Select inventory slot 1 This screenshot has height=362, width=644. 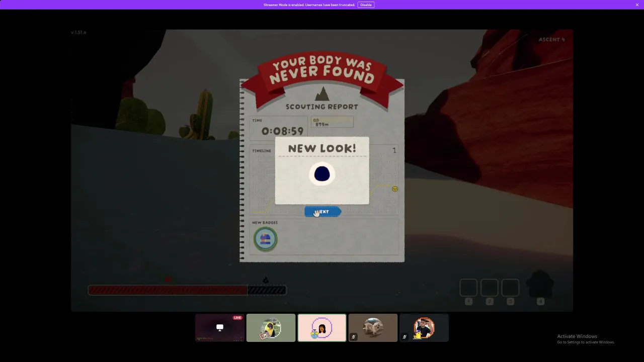468,288
